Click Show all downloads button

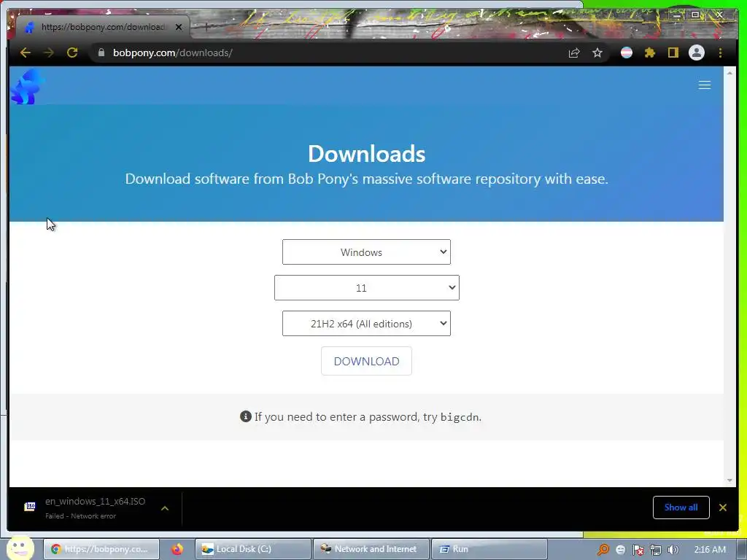[x=681, y=507]
